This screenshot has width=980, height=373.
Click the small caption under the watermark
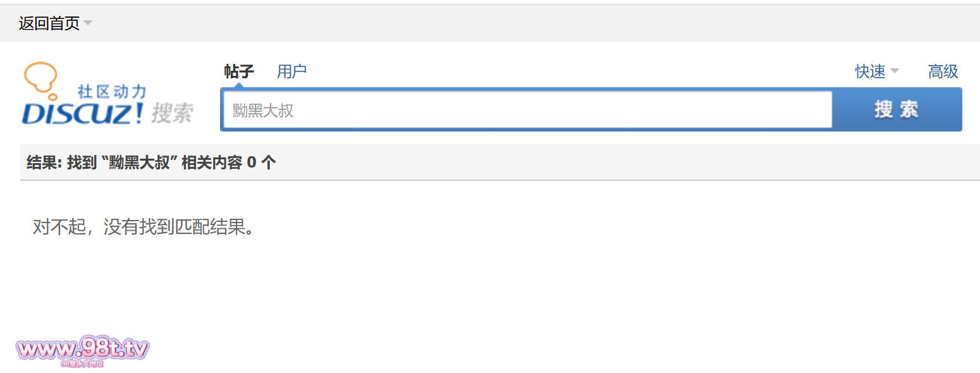[x=82, y=364]
